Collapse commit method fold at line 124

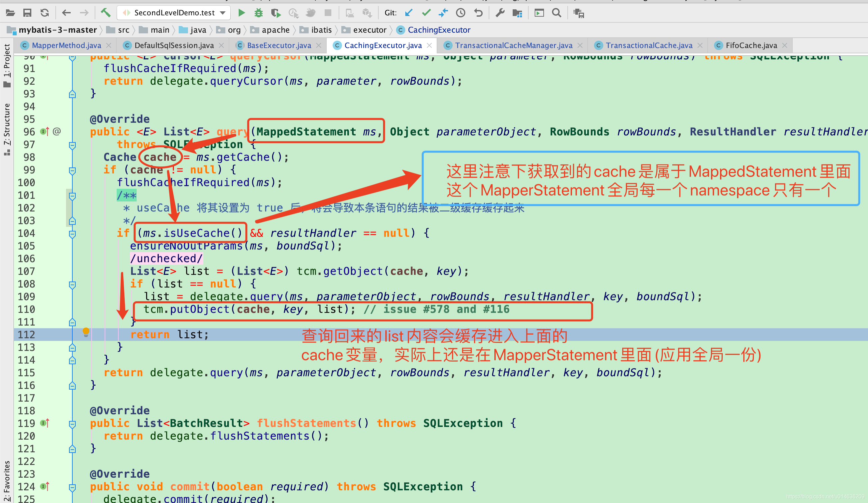tap(72, 488)
